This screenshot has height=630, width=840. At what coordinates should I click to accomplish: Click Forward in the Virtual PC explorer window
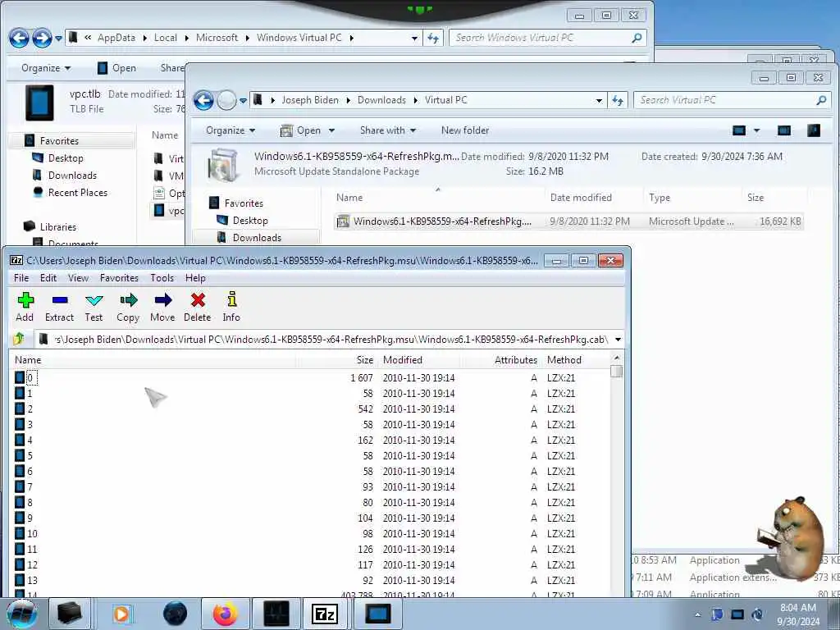click(x=226, y=100)
